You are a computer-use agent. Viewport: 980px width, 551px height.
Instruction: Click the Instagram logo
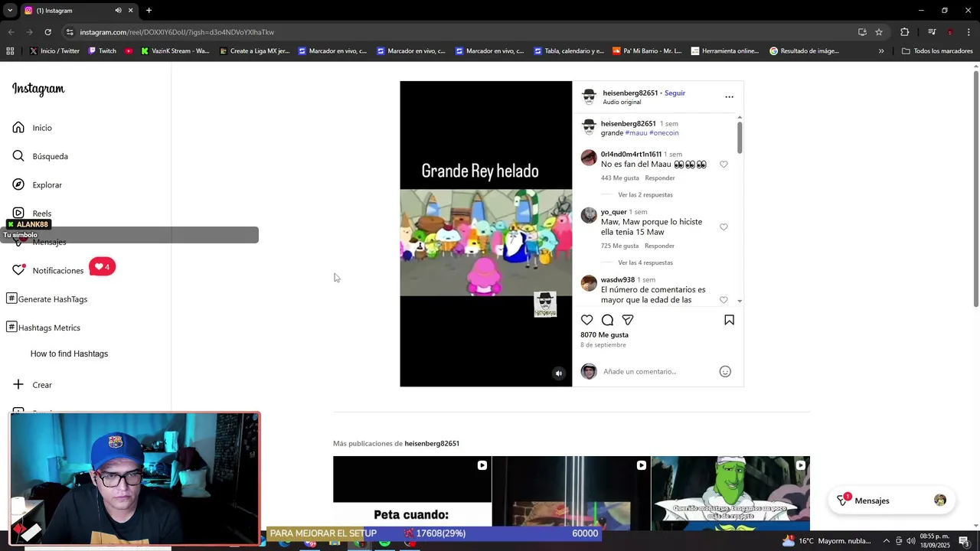coord(38,89)
